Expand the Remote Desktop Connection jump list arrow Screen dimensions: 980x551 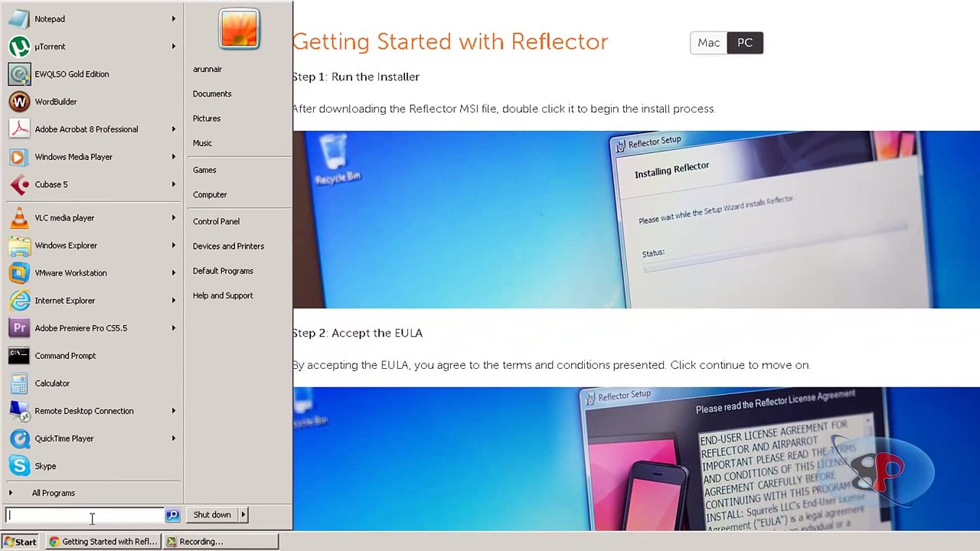click(173, 411)
